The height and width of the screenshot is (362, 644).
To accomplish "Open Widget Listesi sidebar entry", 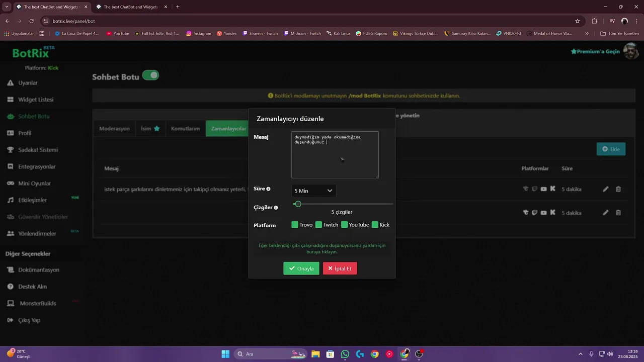I will tap(31, 100).
